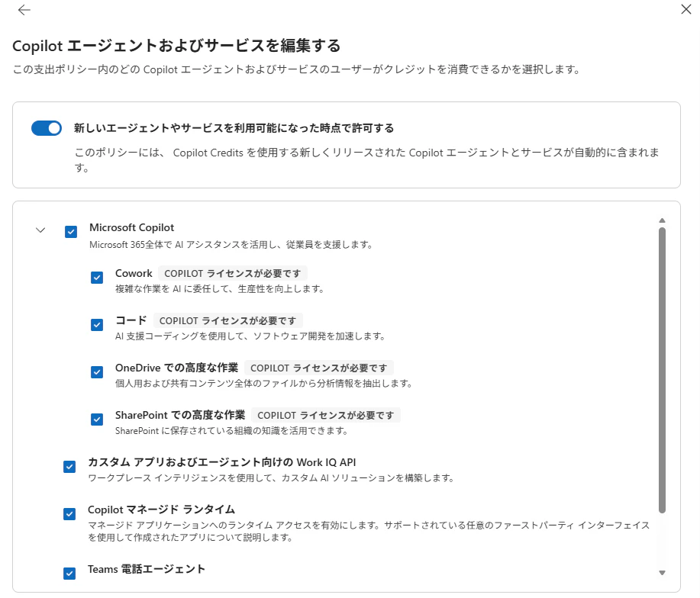Uncheck the Work IQ API checkbox
The image size is (700, 598).
click(x=69, y=467)
